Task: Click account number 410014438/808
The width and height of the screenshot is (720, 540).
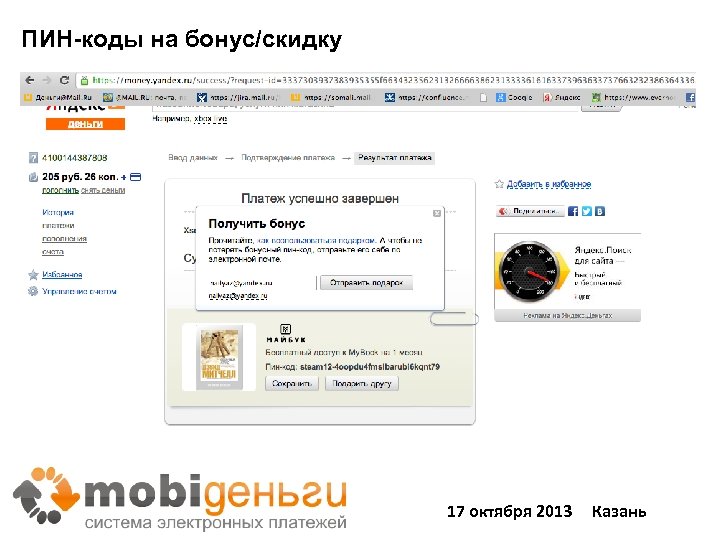Action: [74, 158]
